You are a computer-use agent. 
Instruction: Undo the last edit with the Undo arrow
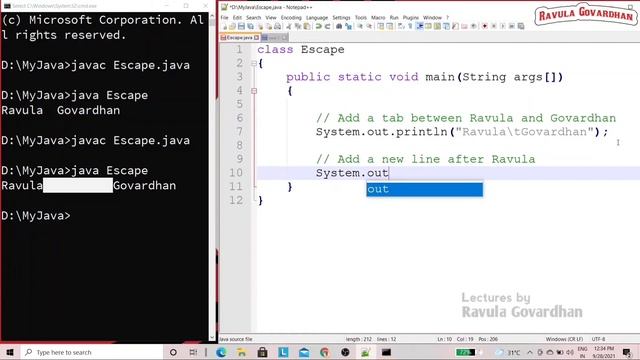coord(318,26)
